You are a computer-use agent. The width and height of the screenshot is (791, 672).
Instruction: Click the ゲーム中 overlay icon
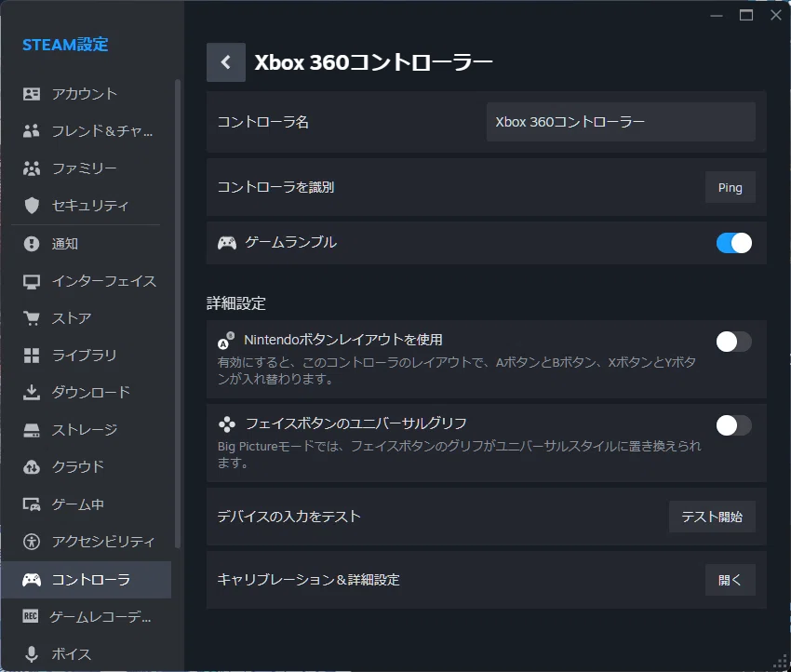point(32,504)
